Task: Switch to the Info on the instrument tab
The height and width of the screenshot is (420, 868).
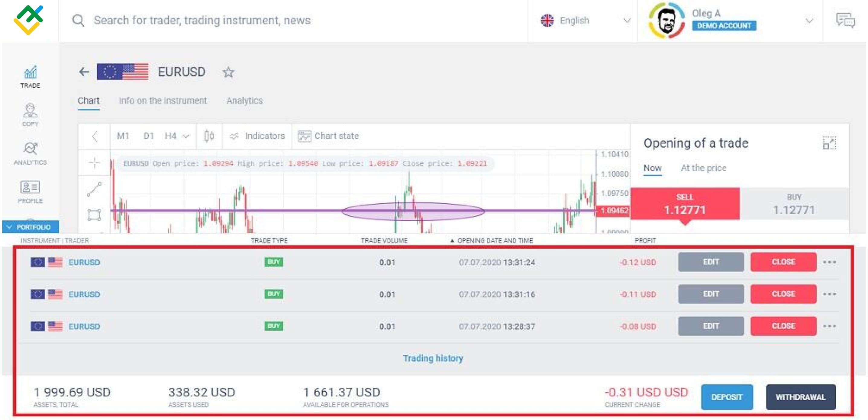Action: 163,100
